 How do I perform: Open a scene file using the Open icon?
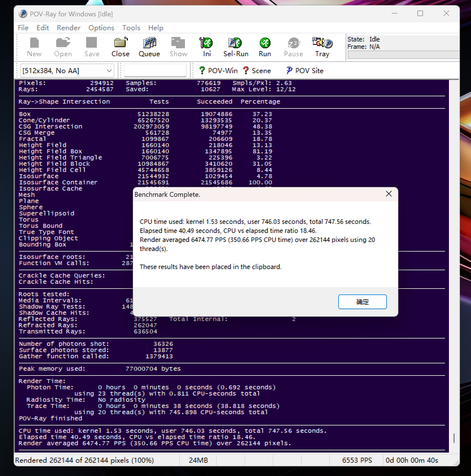63,47
